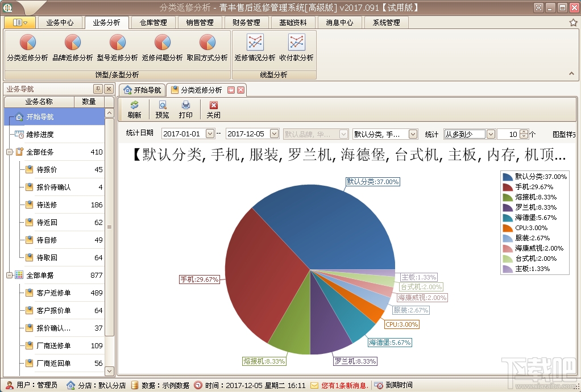Screen dimensions: 581x392
Task: Select the 型号返修分析 model analysis tool
Action: click(x=117, y=48)
